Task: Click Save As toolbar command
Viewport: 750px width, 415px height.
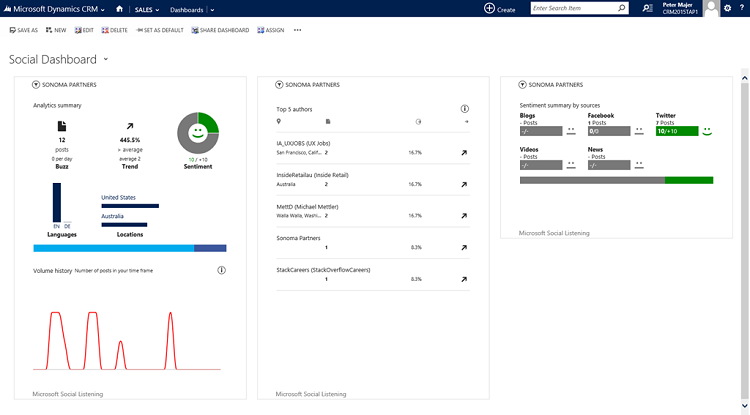Action: pos(23,30)
